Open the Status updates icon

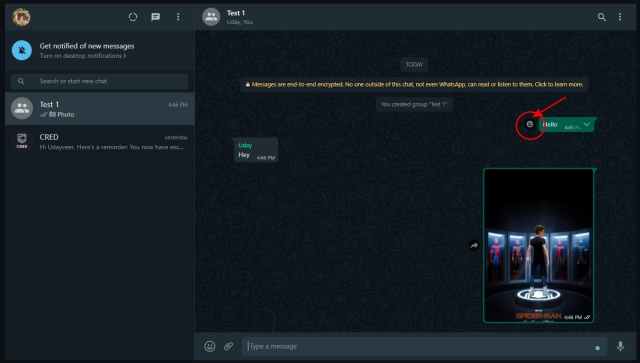[x=133, y=17]
